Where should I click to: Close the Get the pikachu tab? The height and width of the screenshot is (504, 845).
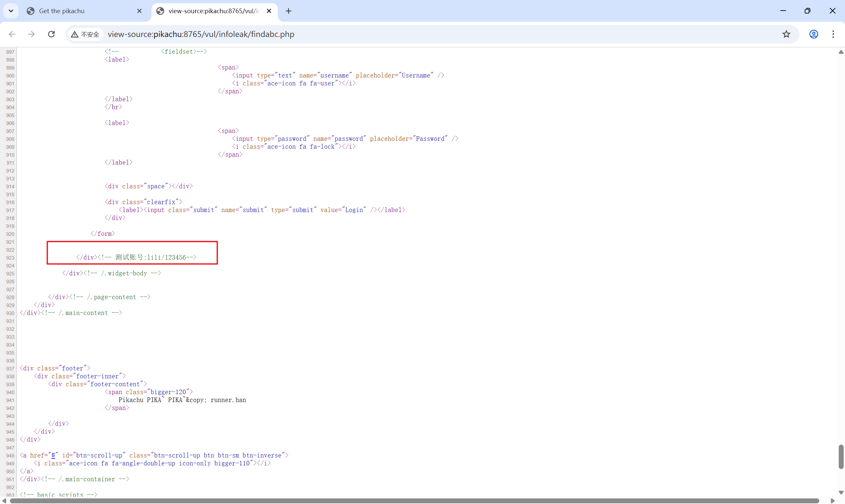(x=139, y=11)
